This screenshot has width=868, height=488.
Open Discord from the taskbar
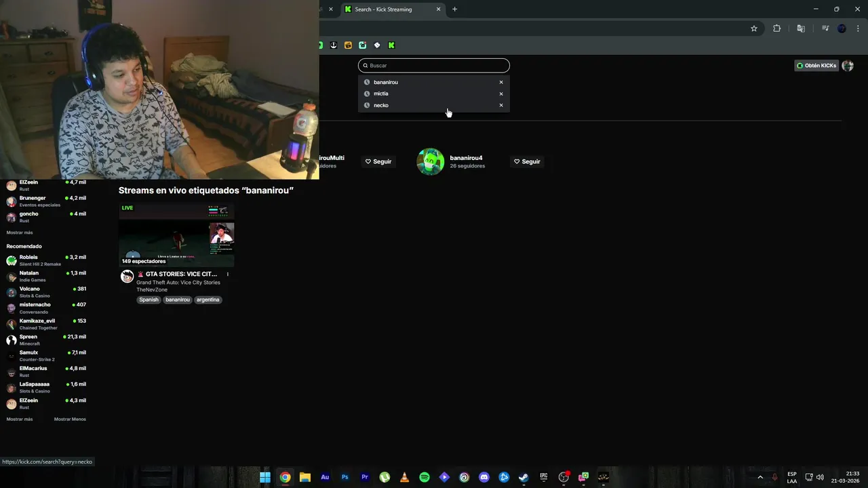click(484, 477)
